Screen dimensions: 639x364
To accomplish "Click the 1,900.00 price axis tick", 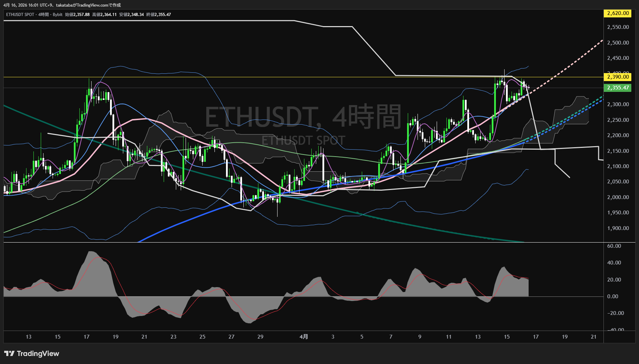I will pos(618,228).
